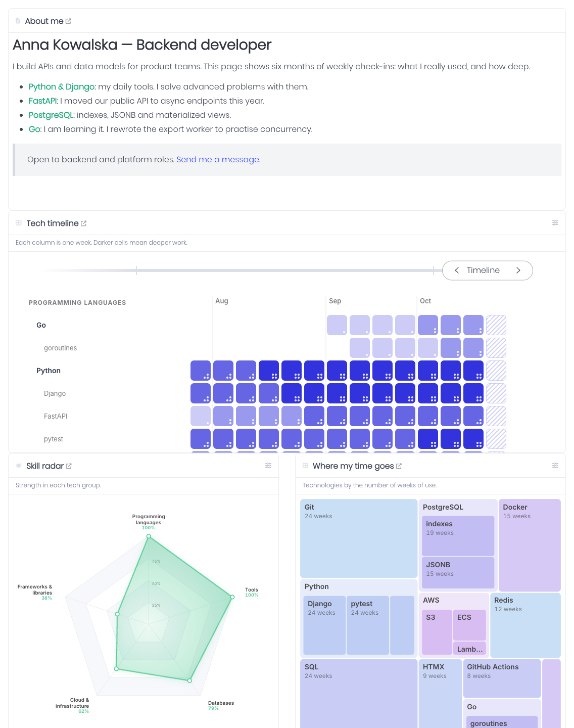Select the FastAPI row label in Tech timeline
574x728 pixels.
(56, 416)
